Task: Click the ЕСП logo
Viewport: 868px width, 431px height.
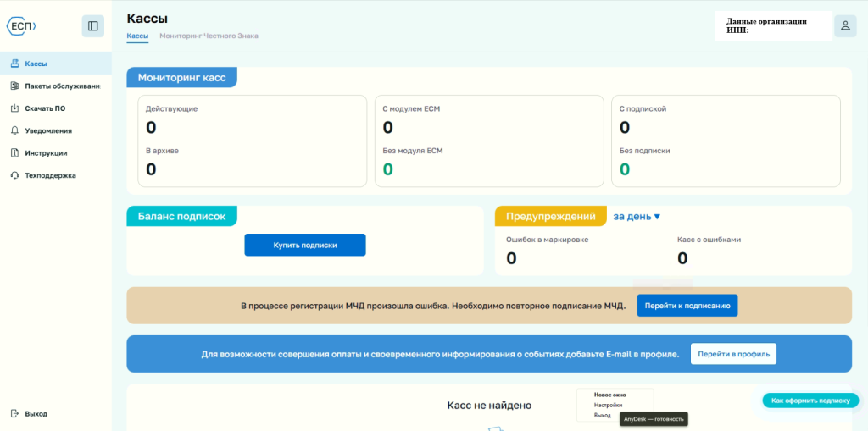Action: point(21,26)
